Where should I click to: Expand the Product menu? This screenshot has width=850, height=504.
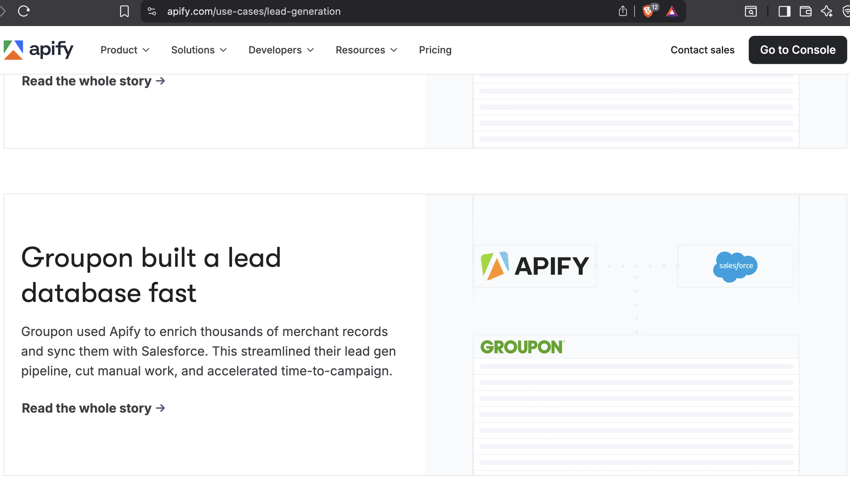[x=125, y=50]
